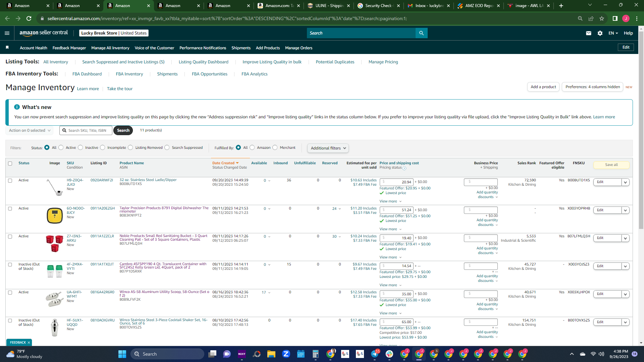Click the Save all button
This screenshot has height=362, width=644.
click(x=611, y=165)
